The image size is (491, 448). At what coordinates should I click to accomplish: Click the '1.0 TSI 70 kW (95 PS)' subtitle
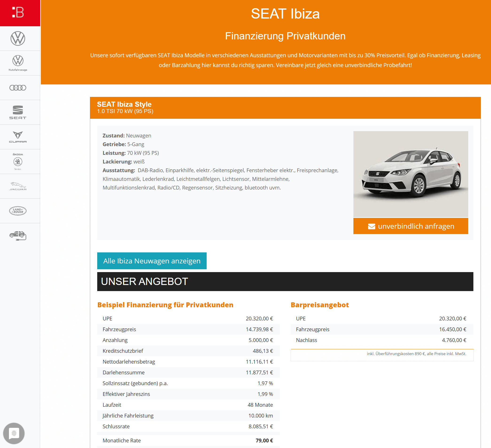point(125,111)
